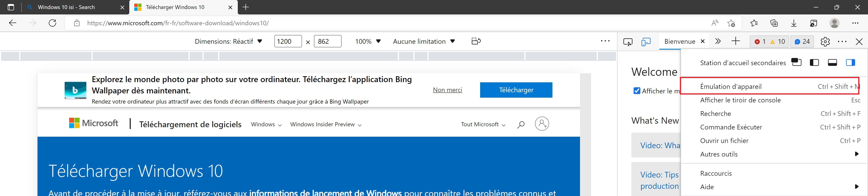This screenshot has width=868, height=196.
Task: Open DevTools settings gear
Action: click(x=825, y=42)
